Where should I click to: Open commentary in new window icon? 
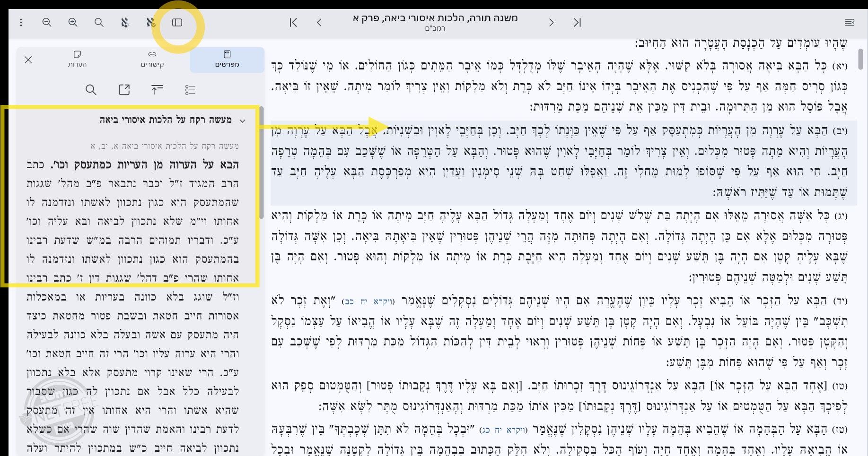(124, 90)
